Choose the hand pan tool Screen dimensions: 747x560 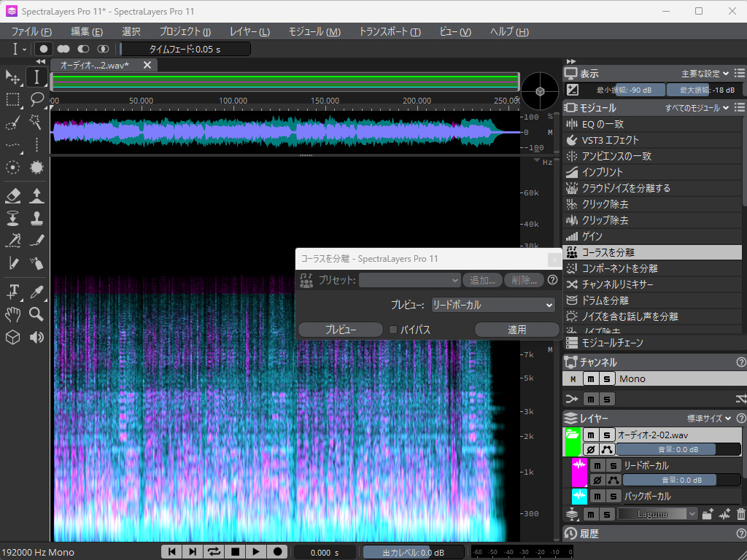pyautogui.click(x=12, y=314)
